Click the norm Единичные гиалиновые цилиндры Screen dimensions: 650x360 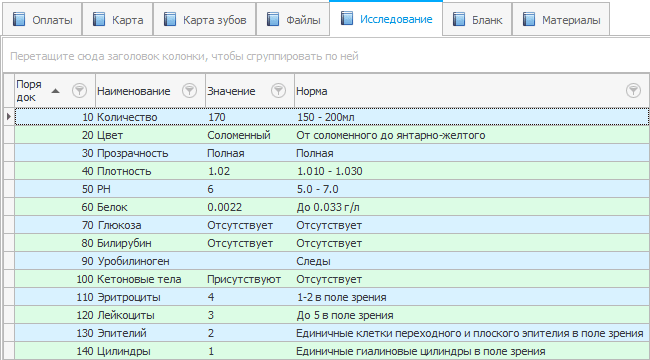coord(420,351)
